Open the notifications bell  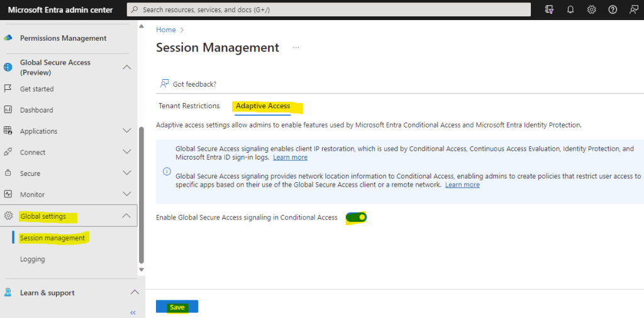tap(570, 10)
